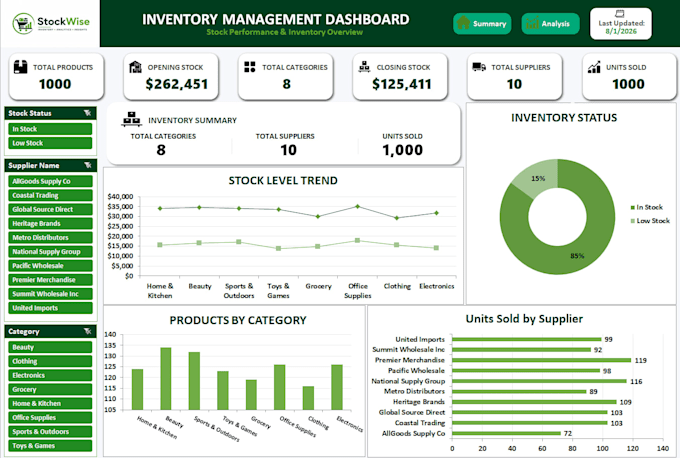Viewport: 680px width, 458px height.
Task: Click the Inventory Summary pallet icon
Action: [131, 119]
